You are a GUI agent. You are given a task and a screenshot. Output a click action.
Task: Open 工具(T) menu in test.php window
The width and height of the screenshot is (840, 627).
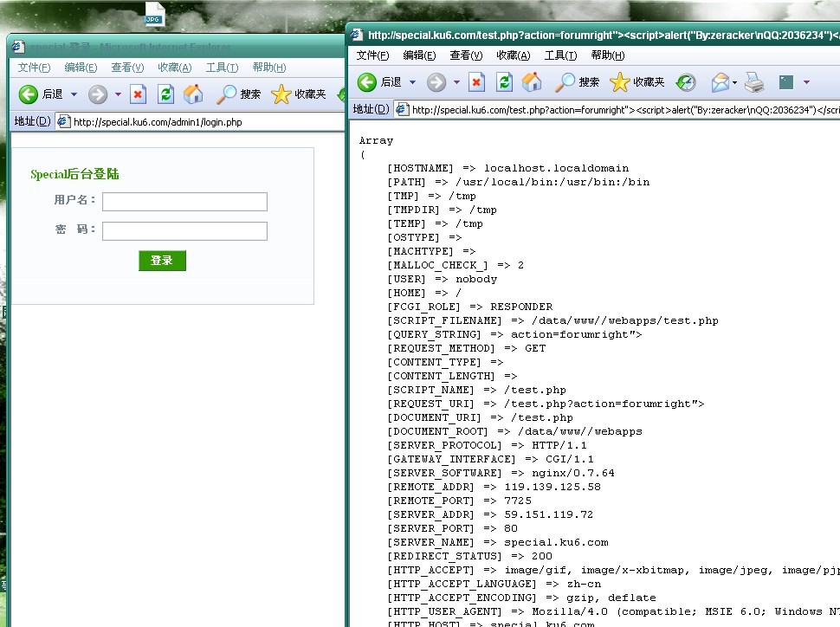pyautogui.click(x=560, y=55)
